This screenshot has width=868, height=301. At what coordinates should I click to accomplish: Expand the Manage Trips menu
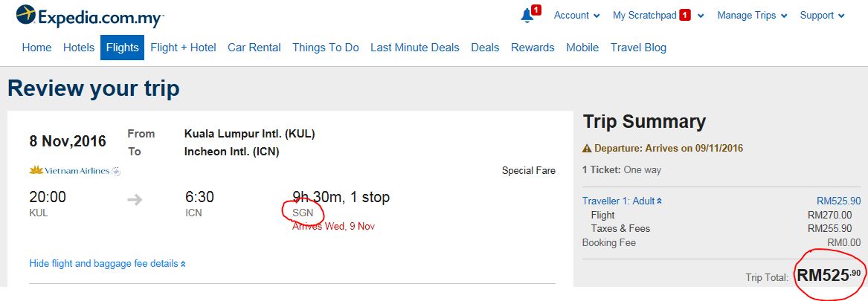[x=752, y=16]
